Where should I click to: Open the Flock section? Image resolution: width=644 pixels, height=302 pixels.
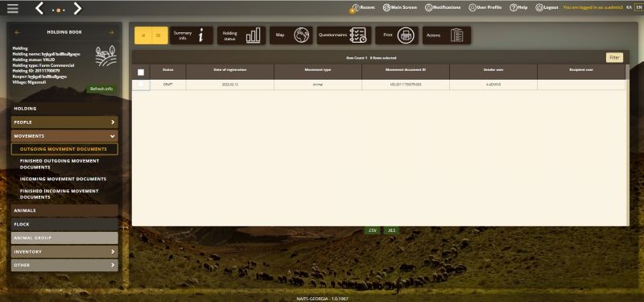[x=64, y=225]
